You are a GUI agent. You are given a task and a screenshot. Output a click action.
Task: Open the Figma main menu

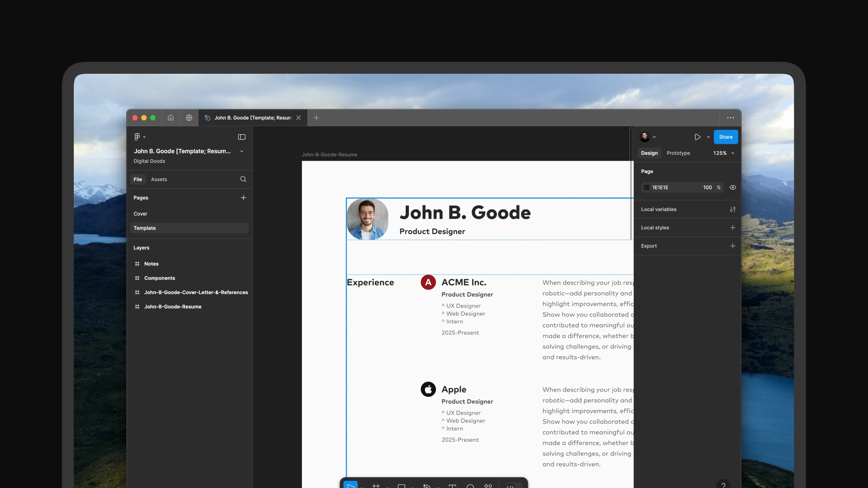139,137
